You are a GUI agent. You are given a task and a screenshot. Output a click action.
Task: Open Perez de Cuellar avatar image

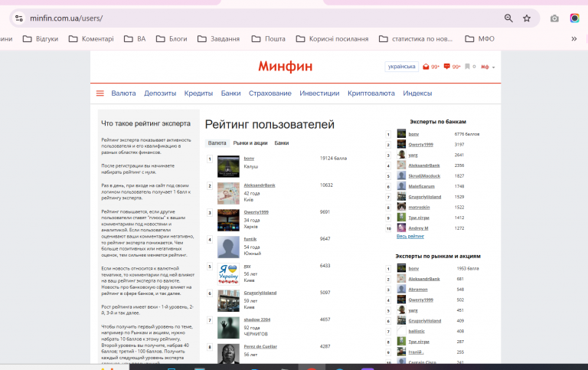coord(228,353)
